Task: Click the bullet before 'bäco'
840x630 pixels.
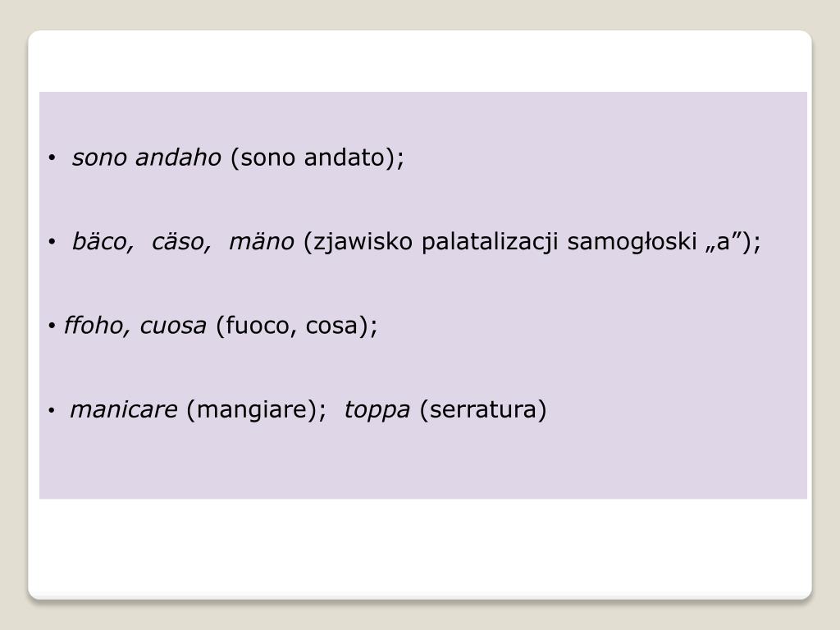Action: [52, 242]
